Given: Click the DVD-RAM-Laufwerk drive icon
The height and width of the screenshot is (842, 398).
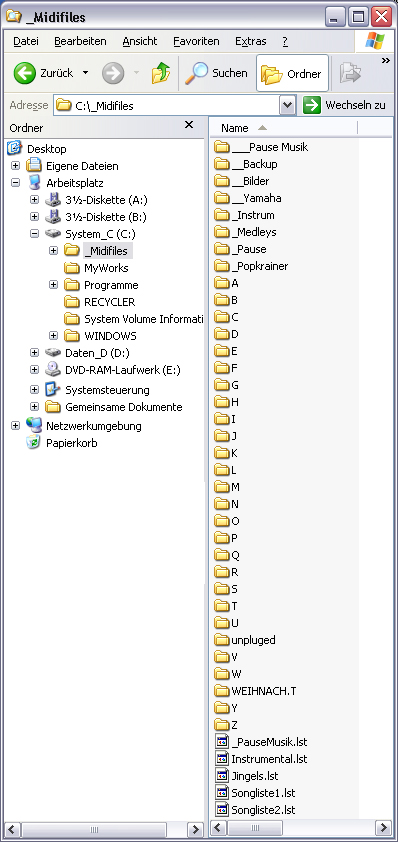Looking at the screenshot, I should click(x=53, y=370).
